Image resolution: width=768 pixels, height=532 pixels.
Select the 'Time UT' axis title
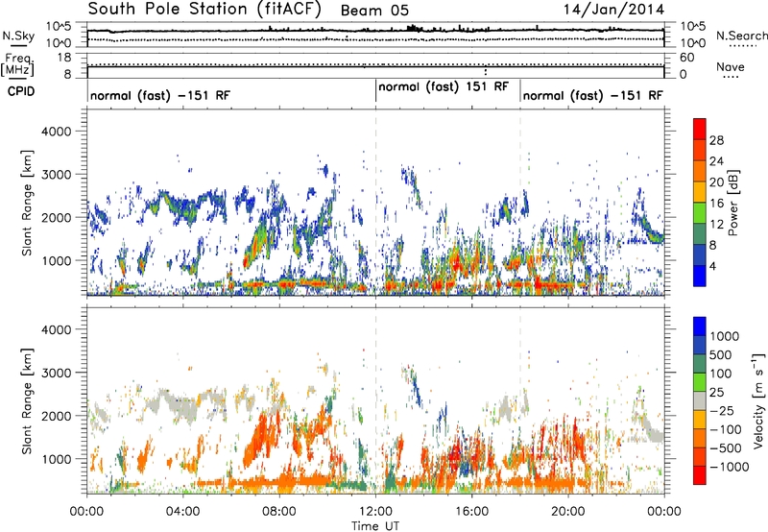tap(375, 526)
